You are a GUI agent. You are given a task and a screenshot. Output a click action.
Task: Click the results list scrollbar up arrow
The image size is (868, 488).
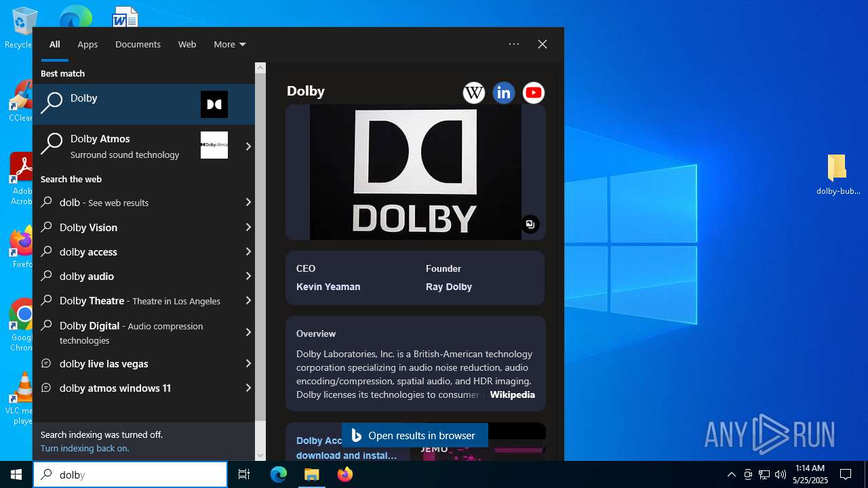260,68
